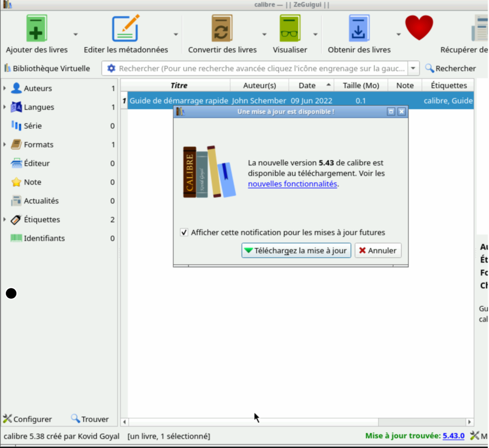Select the Étiquettes tag icon

click(16, 219)
